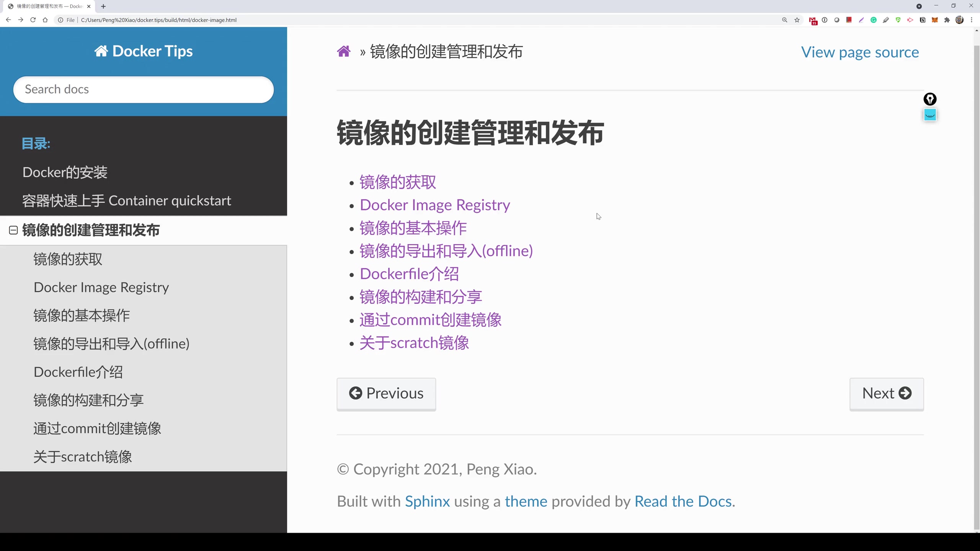Click View page source link

[x=860, y=52]
